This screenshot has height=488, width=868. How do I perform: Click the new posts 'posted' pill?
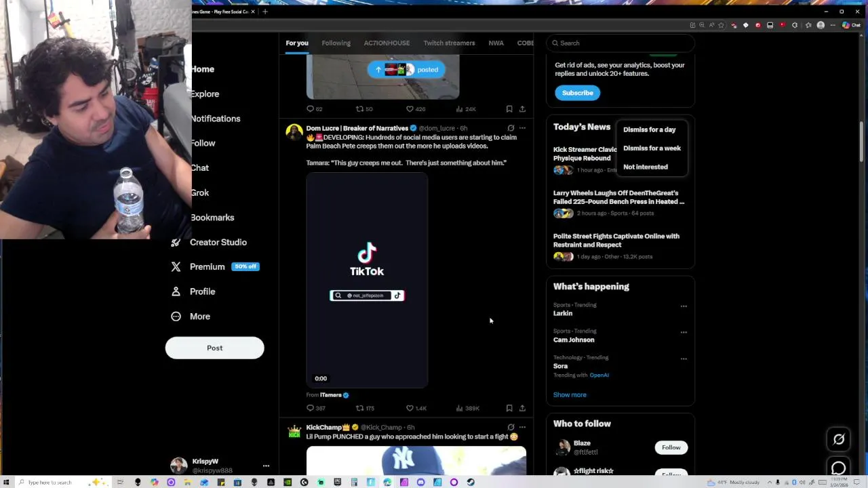[x=407, y=69]
